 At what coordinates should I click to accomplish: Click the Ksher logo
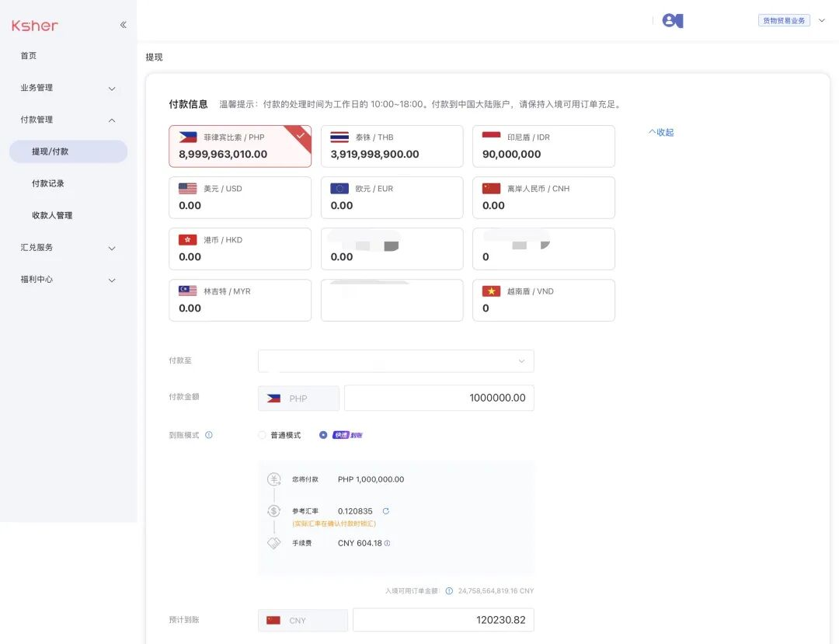pyautogui.click(x=35, y=26)
